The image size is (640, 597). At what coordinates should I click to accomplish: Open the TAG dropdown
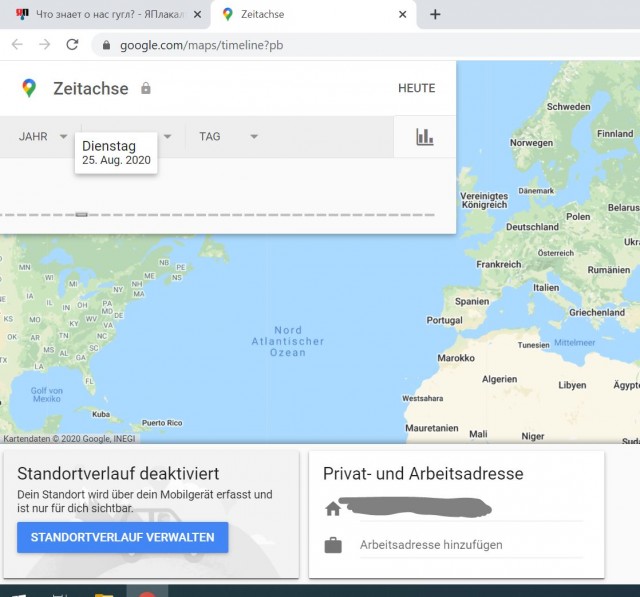228,136
